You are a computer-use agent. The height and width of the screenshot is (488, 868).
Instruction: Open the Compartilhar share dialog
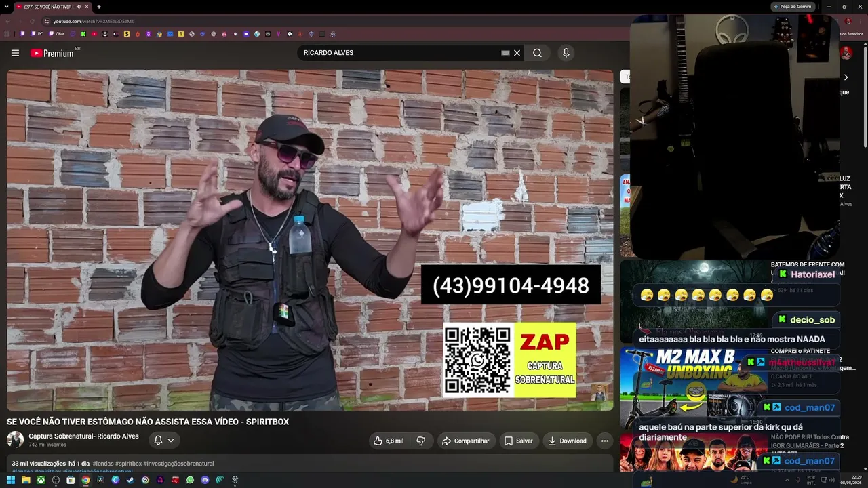pos(466,441)
